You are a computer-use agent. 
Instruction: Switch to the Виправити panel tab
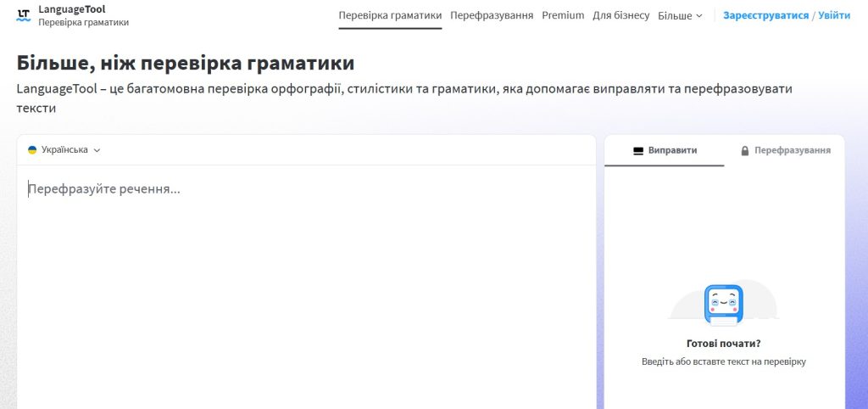coord(665,150)
